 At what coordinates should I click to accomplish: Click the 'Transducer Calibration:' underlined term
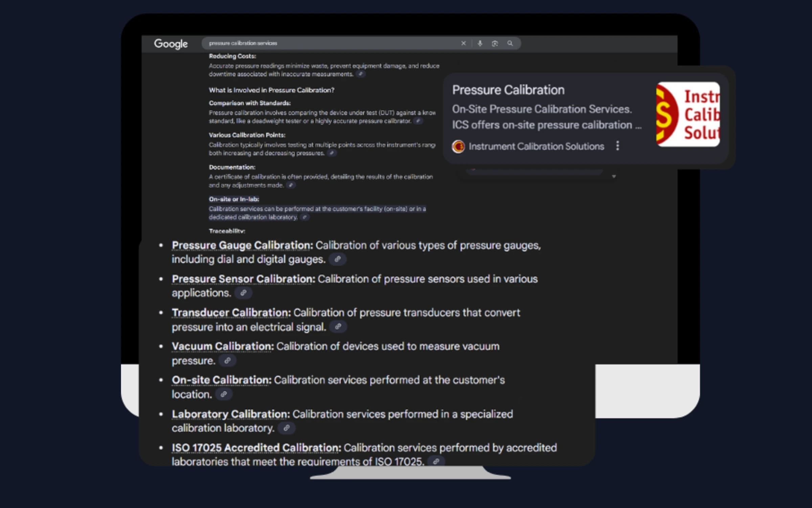[231, 313]
